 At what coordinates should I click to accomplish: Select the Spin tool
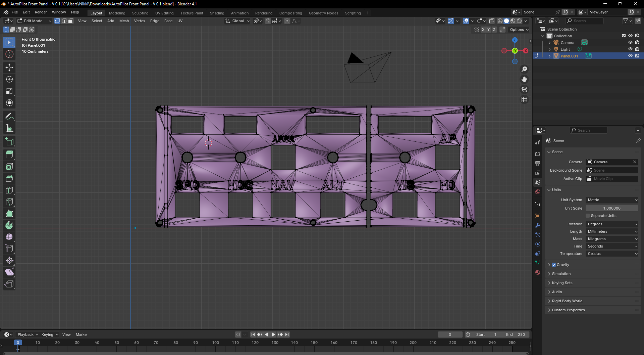click(x=9, y=225)
